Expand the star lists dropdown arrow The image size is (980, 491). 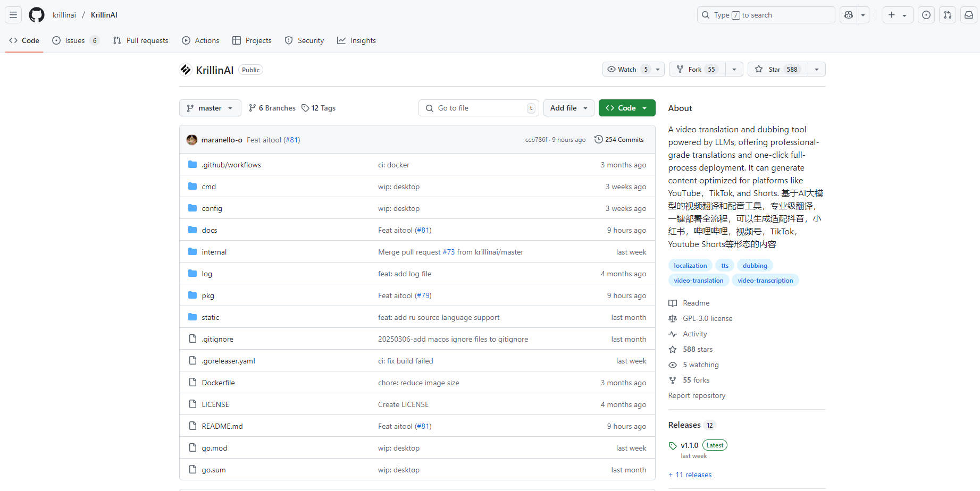coord(817,69)
